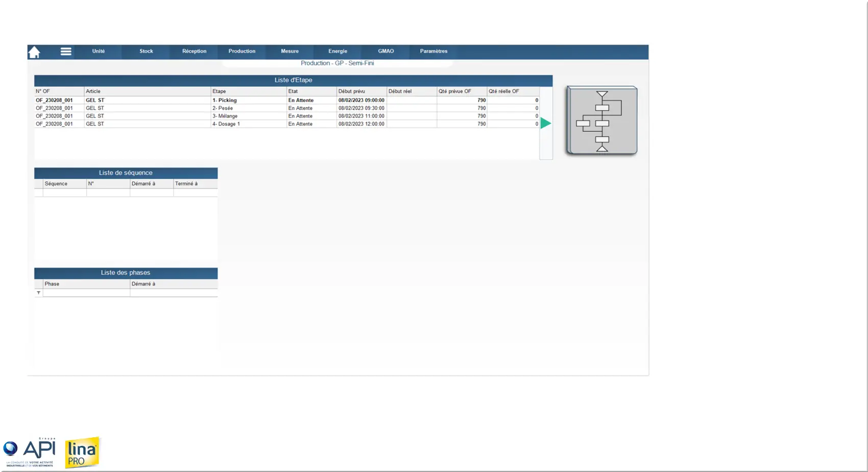Click the Liste de séquence panel title

tap(126, 173)
